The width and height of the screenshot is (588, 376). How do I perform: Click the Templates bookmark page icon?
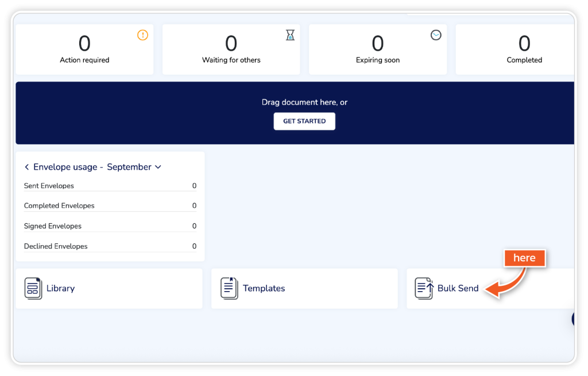[229, 288]
